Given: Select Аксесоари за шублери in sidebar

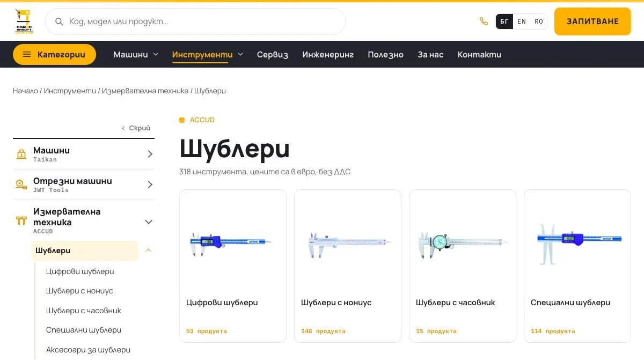Looking at the screenshot, I should click(88, 350).
